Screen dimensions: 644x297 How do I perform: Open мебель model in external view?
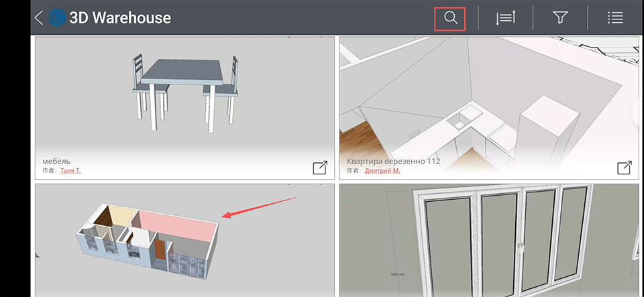[320, 168]
